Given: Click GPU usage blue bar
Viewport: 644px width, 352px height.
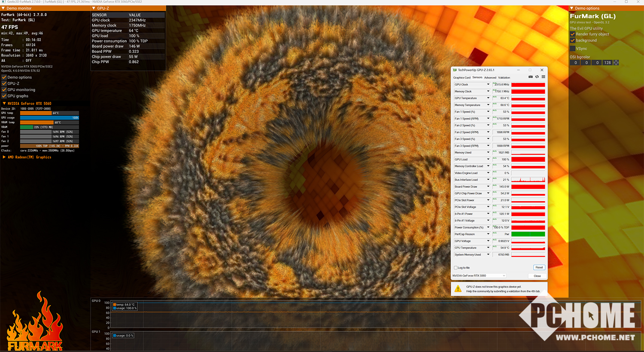Looking at the screenshot, I should point(49,118).
